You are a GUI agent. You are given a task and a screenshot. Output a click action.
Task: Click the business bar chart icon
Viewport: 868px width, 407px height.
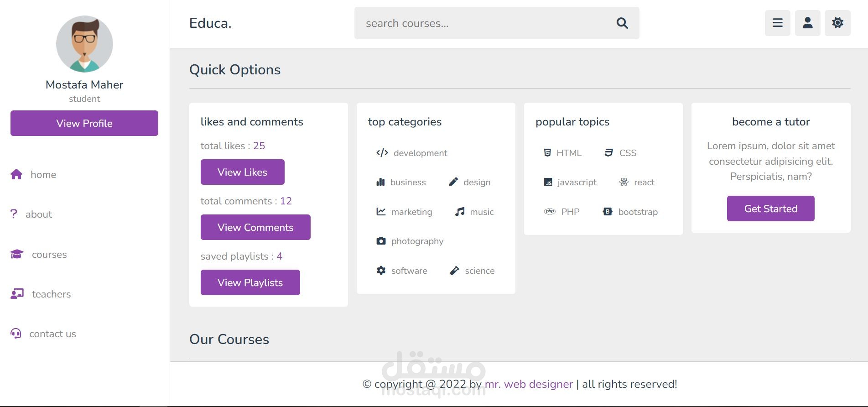(x=380, y=182)
